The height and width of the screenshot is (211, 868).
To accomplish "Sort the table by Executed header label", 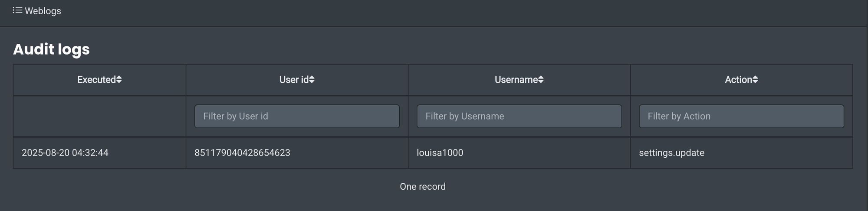I will pos(96,80).
